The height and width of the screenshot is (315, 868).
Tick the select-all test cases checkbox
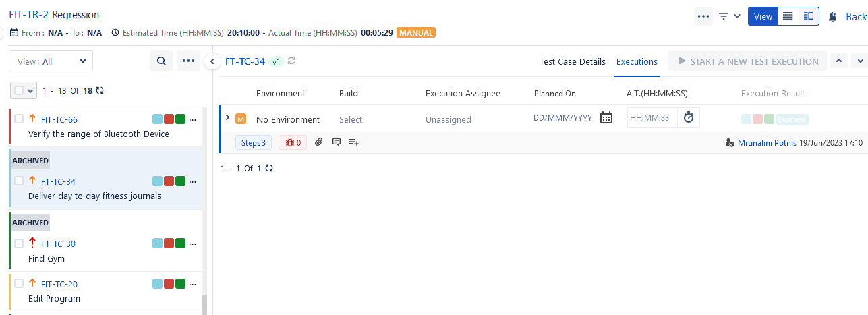[x=19, y=90]
